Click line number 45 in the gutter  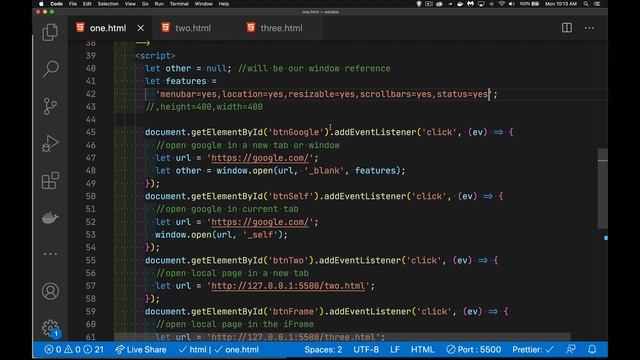(91, 132)
